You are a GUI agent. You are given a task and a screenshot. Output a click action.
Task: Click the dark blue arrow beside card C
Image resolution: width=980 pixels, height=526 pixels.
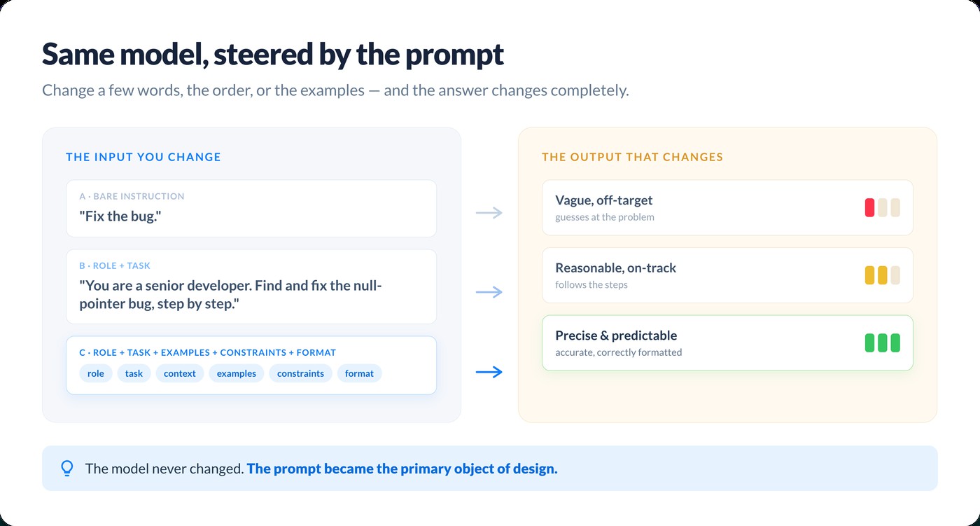[489, 372]
